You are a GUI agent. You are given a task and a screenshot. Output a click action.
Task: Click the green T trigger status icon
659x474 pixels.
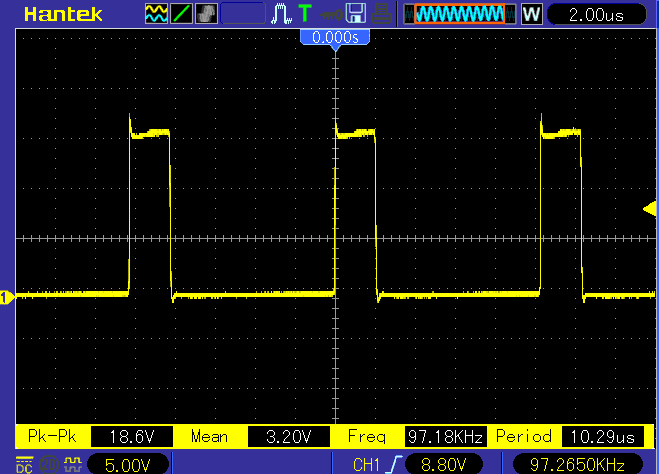(x=304, y=14)
